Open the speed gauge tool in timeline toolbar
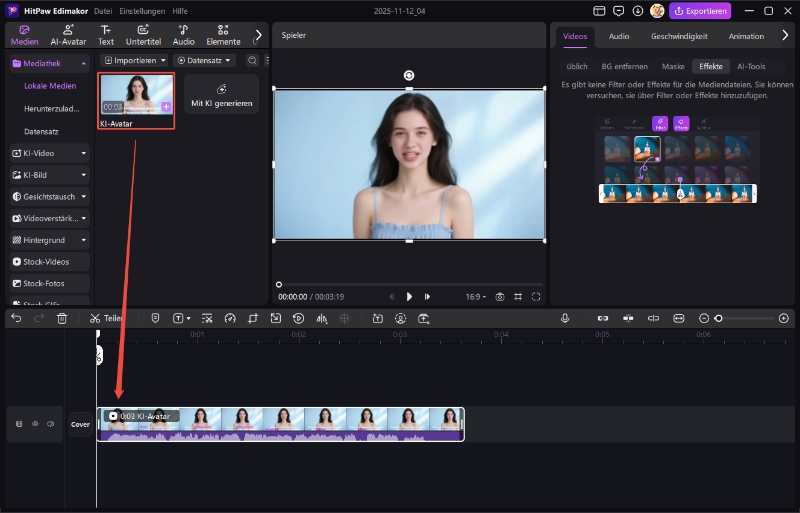The width and height of the screenshot is (800, 513). tap(230, 319)
